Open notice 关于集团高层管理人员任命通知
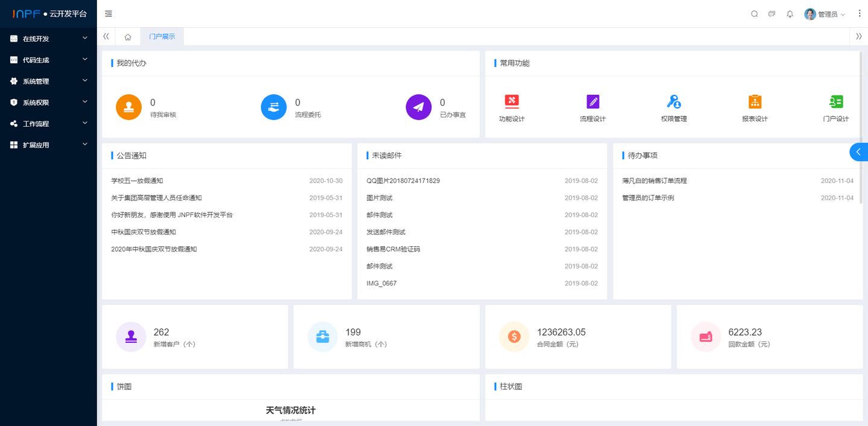This screenshot has height=426, width=868. (x=156, y=198)
